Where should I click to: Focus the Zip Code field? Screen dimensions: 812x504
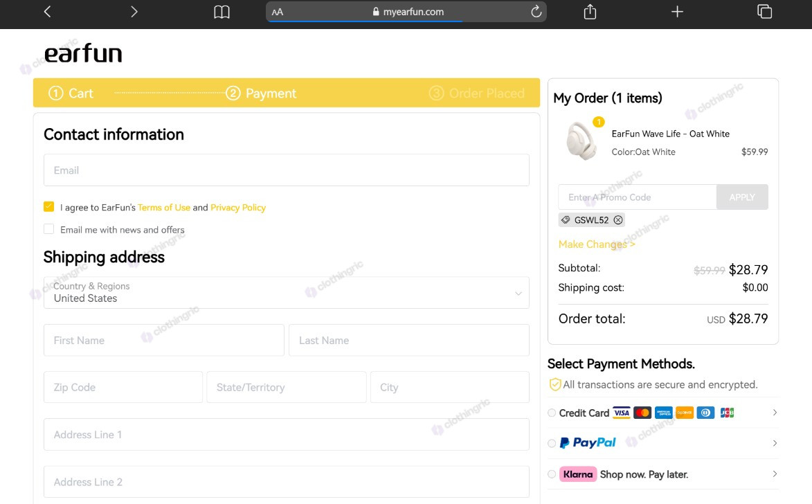pyautogui.click(x=123, y=387)
